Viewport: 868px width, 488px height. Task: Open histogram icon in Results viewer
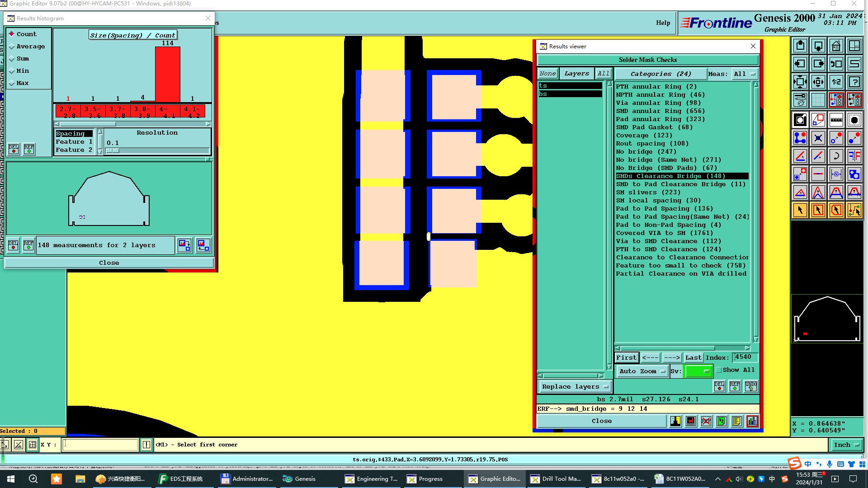[752, 421]
